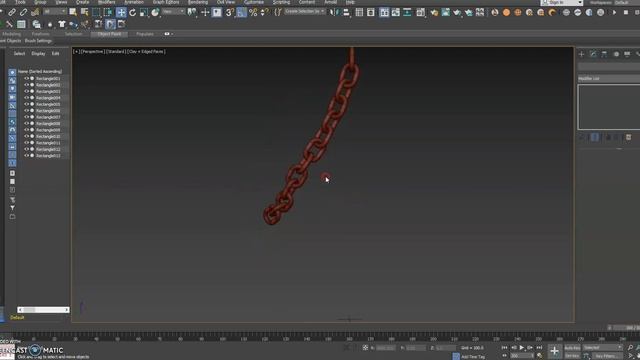Open Scene Explorer Select menu

coord(19,54)
